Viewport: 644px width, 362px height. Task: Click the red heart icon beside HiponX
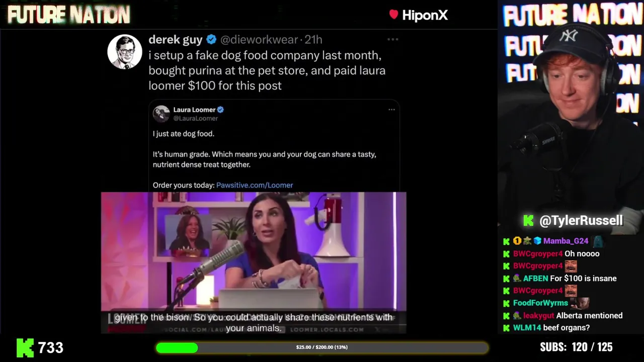tap(393, 15)
